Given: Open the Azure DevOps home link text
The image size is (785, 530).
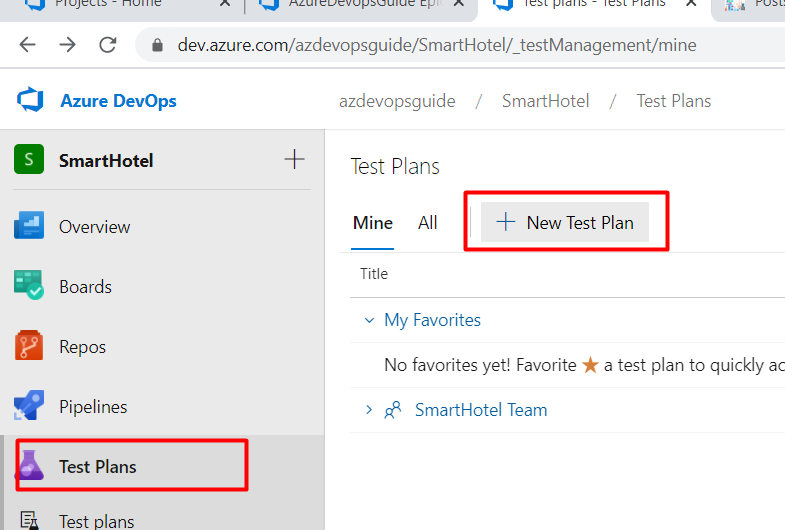Looking at the screenshot, I should pos(118,101).
